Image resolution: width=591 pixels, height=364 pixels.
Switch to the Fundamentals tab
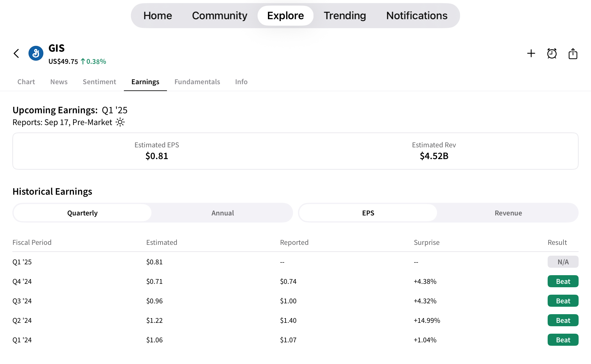point(197,82)
